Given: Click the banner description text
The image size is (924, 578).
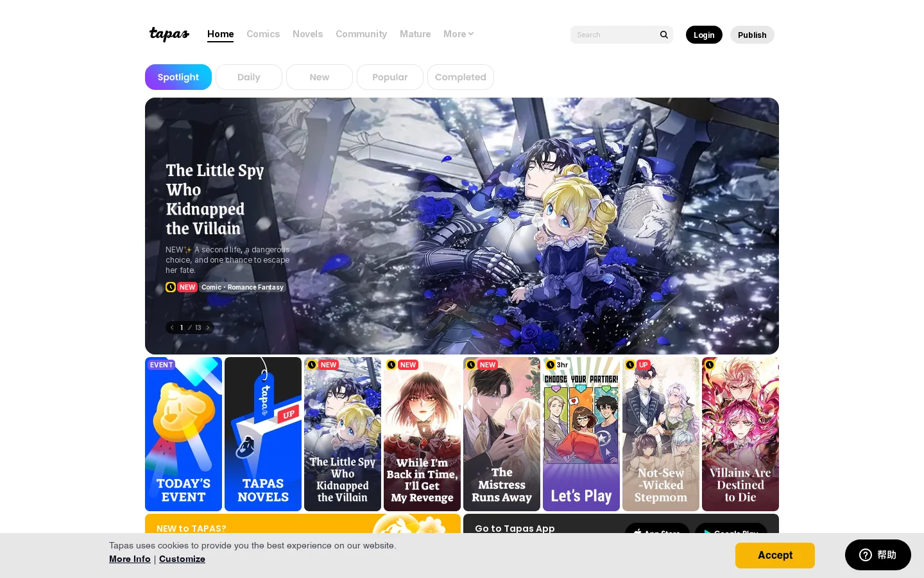Looking at the screenshot, I should 228,260.
